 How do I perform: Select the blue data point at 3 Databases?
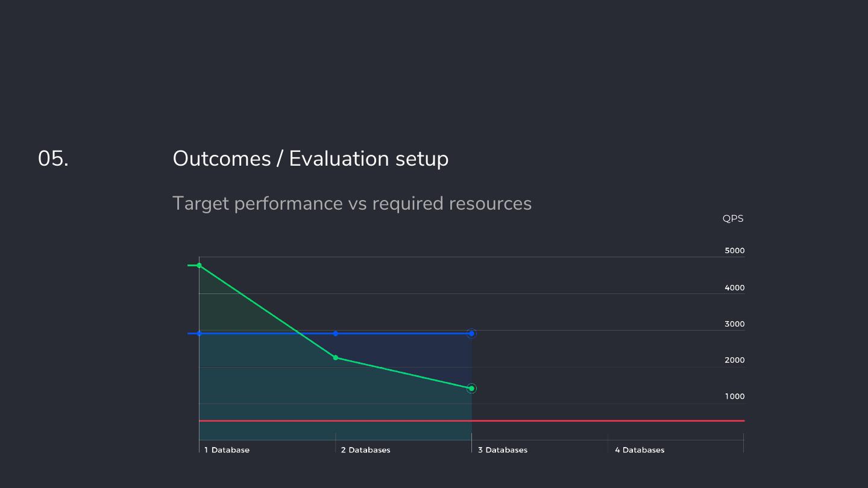click(x=471, y=333)
